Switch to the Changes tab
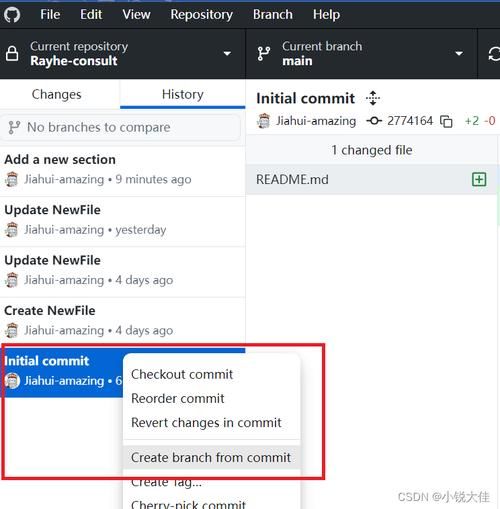Image resolution: width=500 pixels, height=509 pixels. tap(57, 94)
